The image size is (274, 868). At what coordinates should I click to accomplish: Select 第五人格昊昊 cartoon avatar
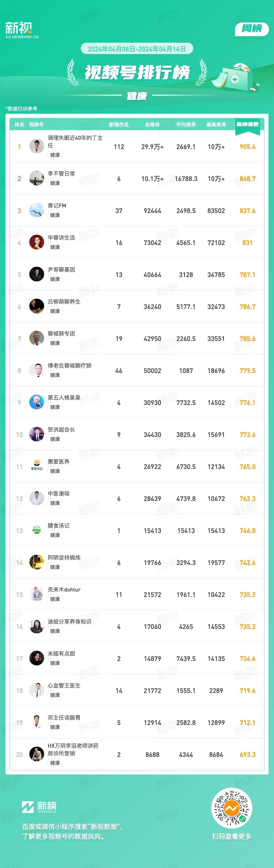pyautogui.click(x=36, y=403)
